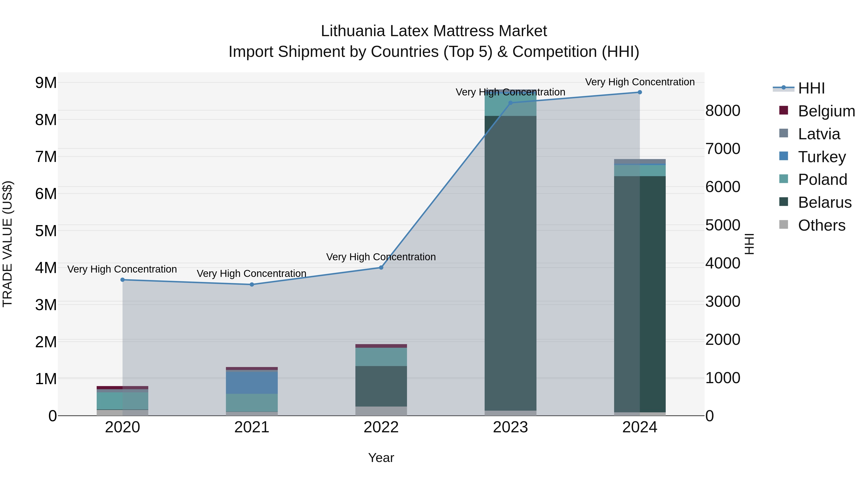Click the Belarus dark green legend swatch
This screenshot has width=868, height=488.
click(784, 202)
